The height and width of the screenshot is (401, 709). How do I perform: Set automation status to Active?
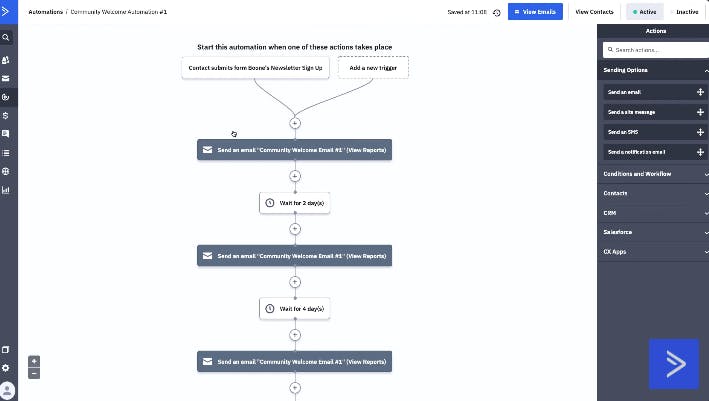pyautogui.click(x=645, y=12)
